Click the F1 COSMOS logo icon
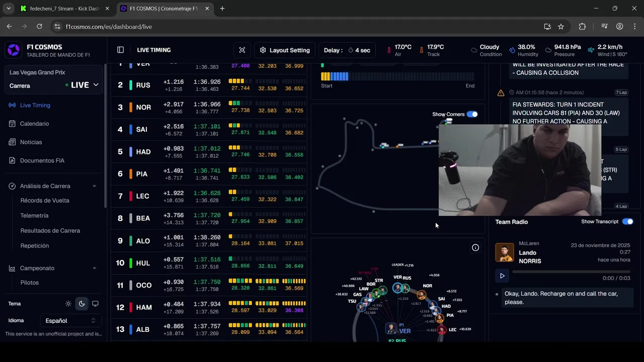 (x=14, y=50)
